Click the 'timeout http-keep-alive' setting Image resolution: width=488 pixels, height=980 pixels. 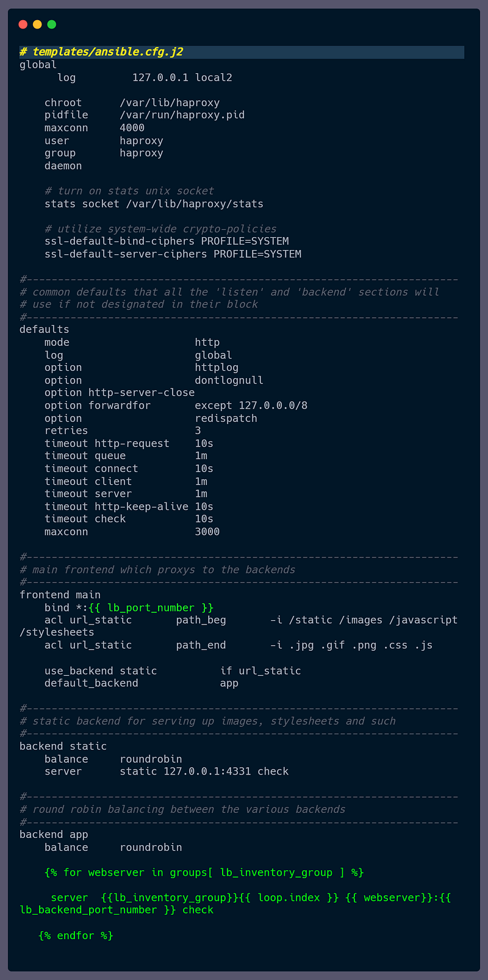click(x=116, y=506)
